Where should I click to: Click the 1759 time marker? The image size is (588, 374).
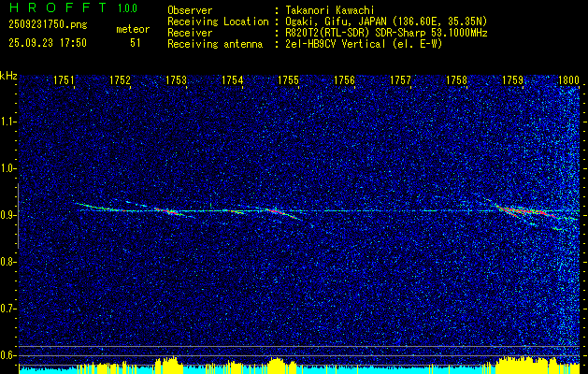[x=512, y=80]
